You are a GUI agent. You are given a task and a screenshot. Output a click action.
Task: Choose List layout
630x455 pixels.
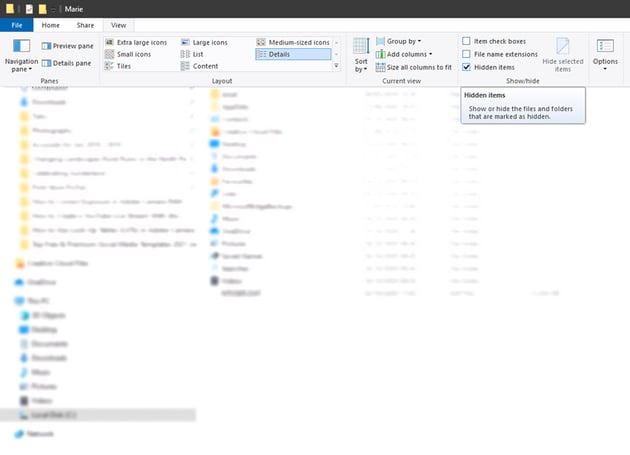[192, 54]
